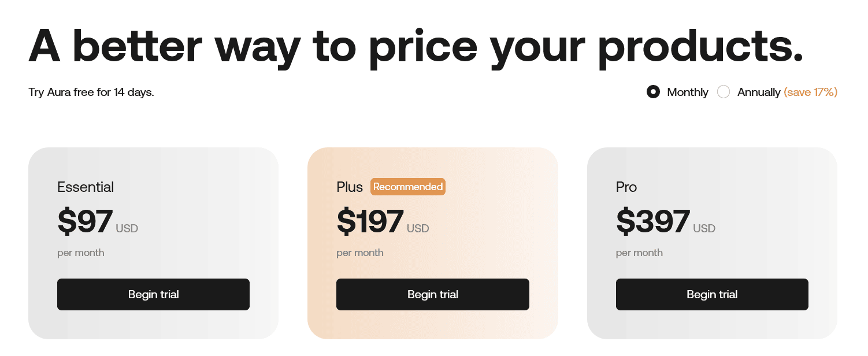
Task: Select the Plus plan title
Action: pyautogui.click(x=349, y=187)
